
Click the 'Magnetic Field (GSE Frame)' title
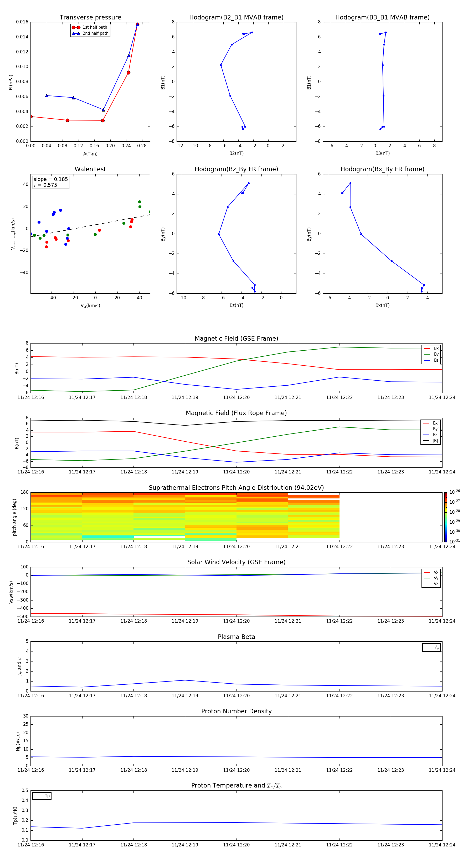point(236,339)
